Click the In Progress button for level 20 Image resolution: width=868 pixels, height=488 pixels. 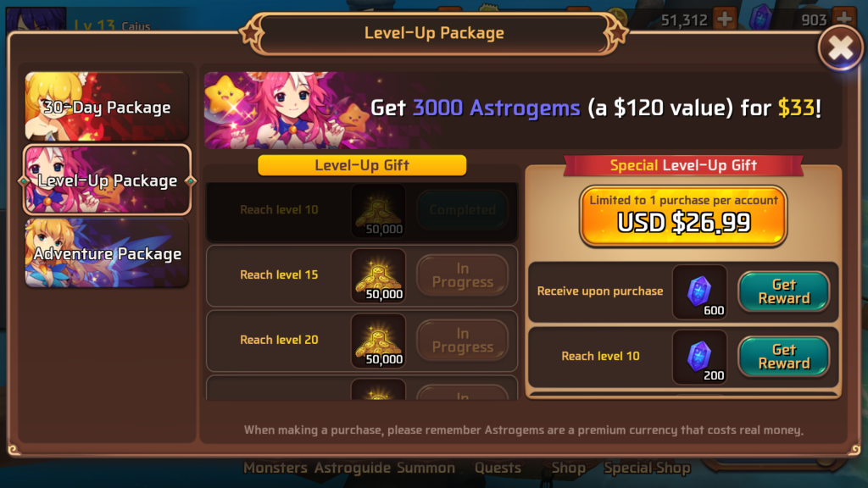coord(462,341)
